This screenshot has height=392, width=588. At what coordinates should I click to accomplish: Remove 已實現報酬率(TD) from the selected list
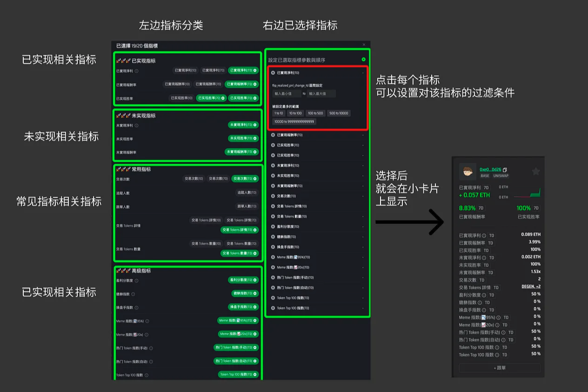pyautogui.click(x=273, y=135)
